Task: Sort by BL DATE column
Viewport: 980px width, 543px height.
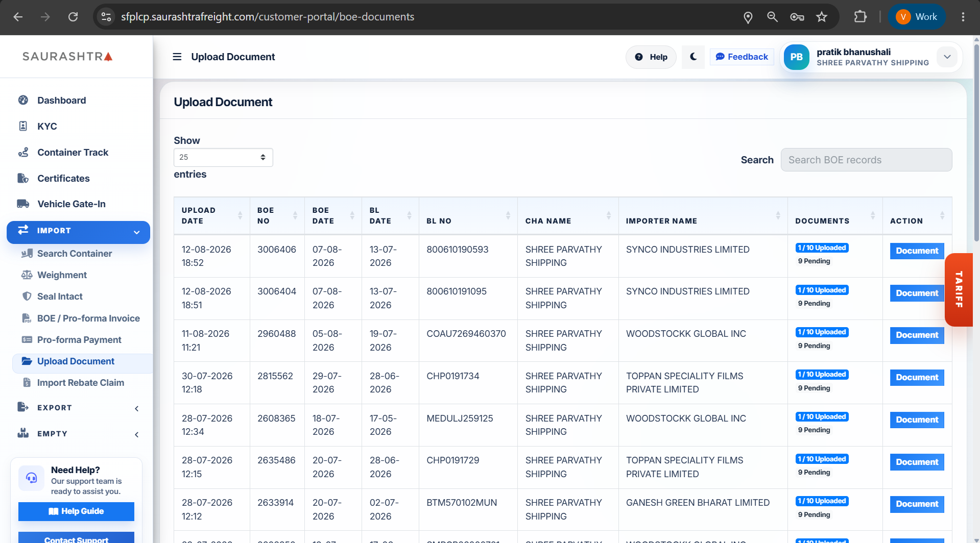Action: [x=390, y=215]
